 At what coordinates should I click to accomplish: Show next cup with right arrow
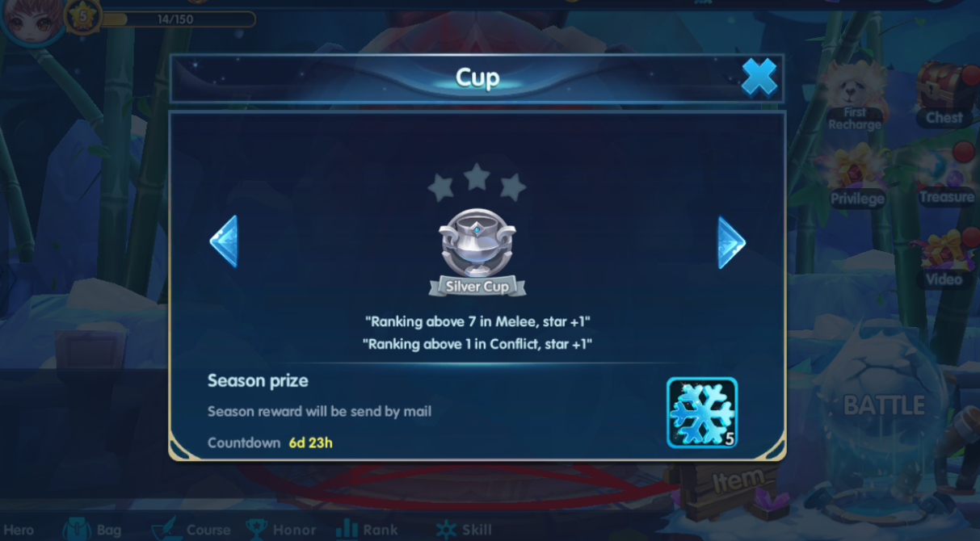pyautogui.click(x=731, y=242)
